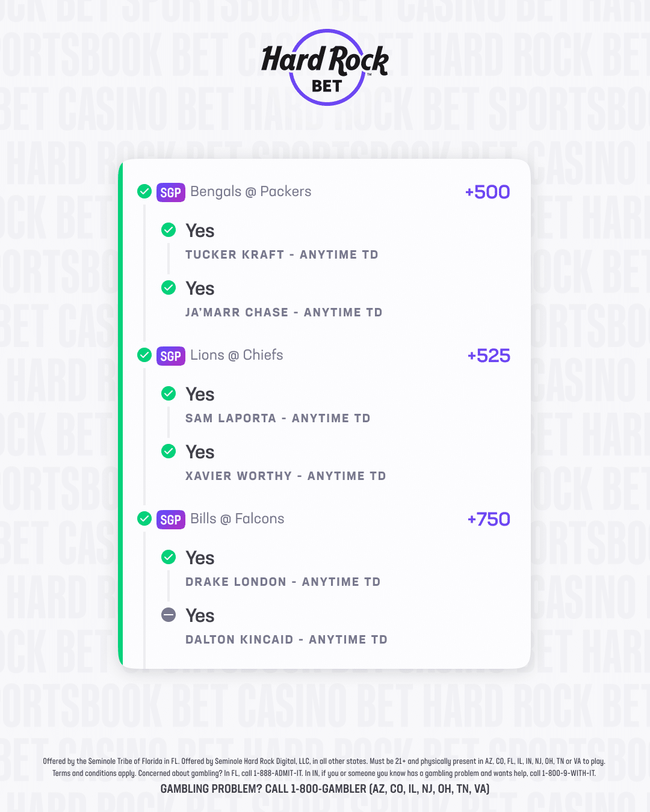The width and height of the screenshot is (650, 812).
Task: Click the SGP badge beside Bengals @ Packers
Action: (x=170, y=192)
